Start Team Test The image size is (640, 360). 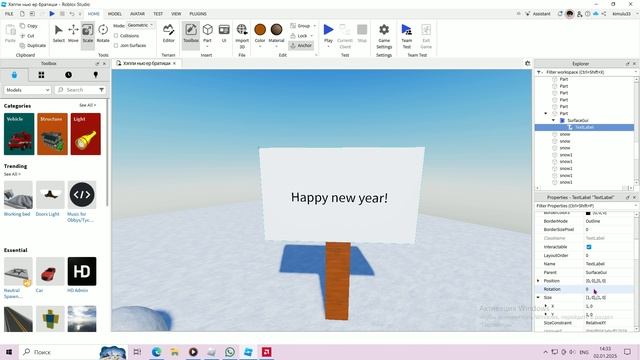[407, 36]
